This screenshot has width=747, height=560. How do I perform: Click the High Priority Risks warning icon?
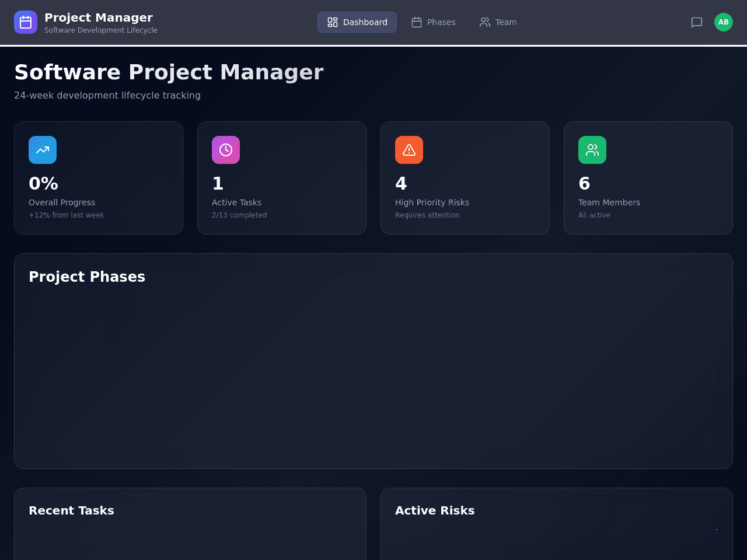[409, 150]
